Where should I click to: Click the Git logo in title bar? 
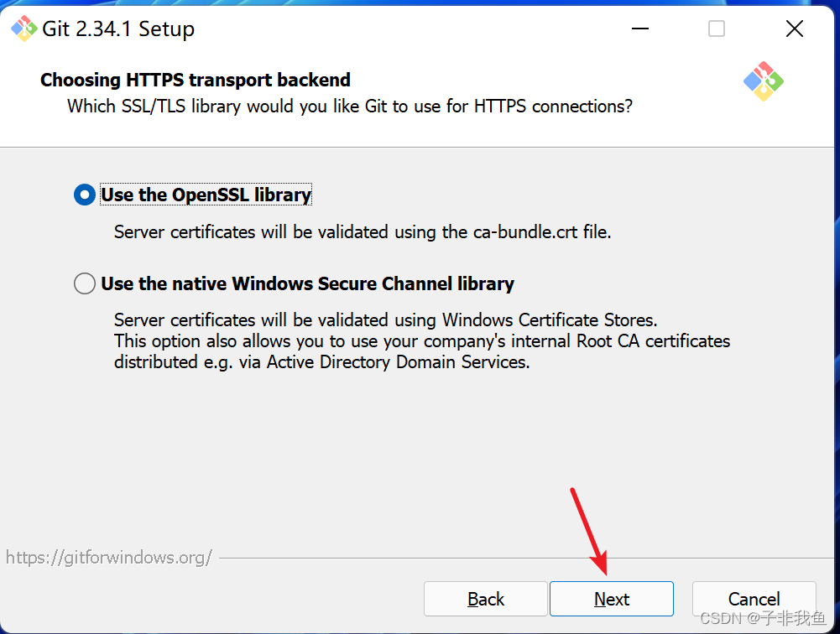pyautogui.click(x=24, y=29)
